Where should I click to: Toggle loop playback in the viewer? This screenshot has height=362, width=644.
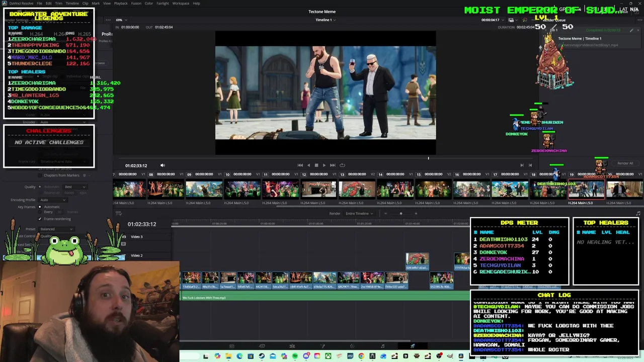(342, 165)
